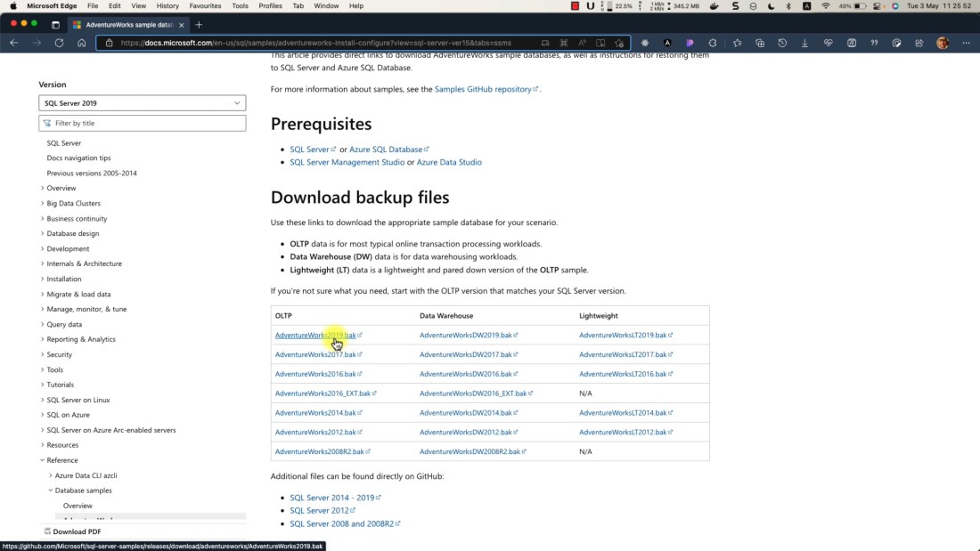Reload the current page

[x=60, y=43]
